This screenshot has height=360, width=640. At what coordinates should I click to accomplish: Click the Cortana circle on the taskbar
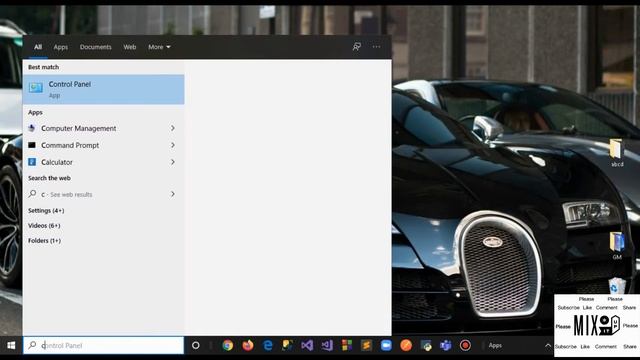tap(196, 345)
